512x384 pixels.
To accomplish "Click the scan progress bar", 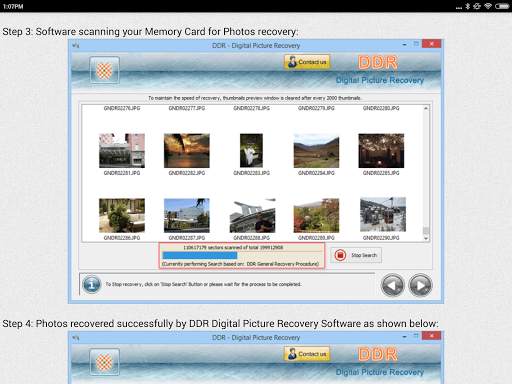I will click(x=242, y=256).
